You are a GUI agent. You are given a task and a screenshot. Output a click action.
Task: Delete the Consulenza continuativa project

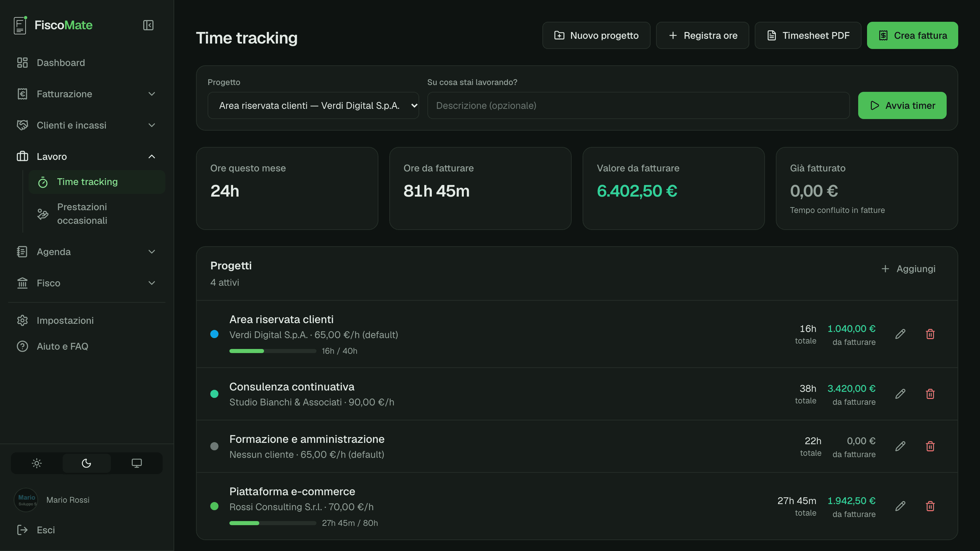point(930,394)
